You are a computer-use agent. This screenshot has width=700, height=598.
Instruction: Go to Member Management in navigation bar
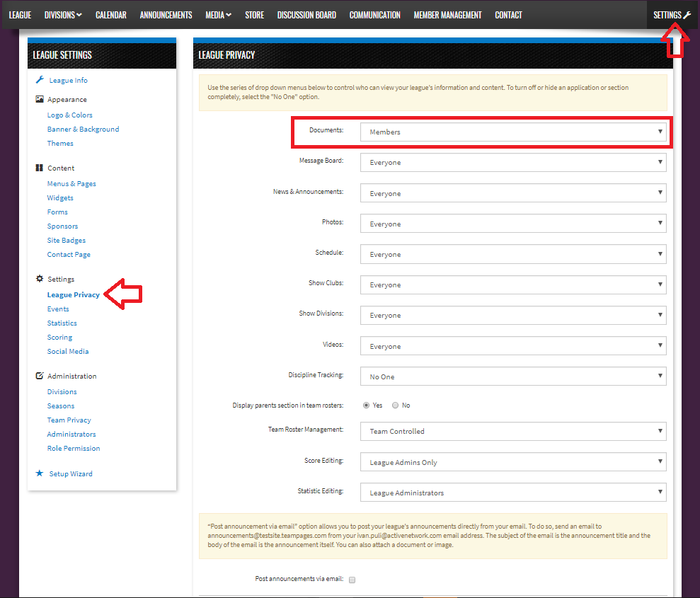tap(447, 15)
